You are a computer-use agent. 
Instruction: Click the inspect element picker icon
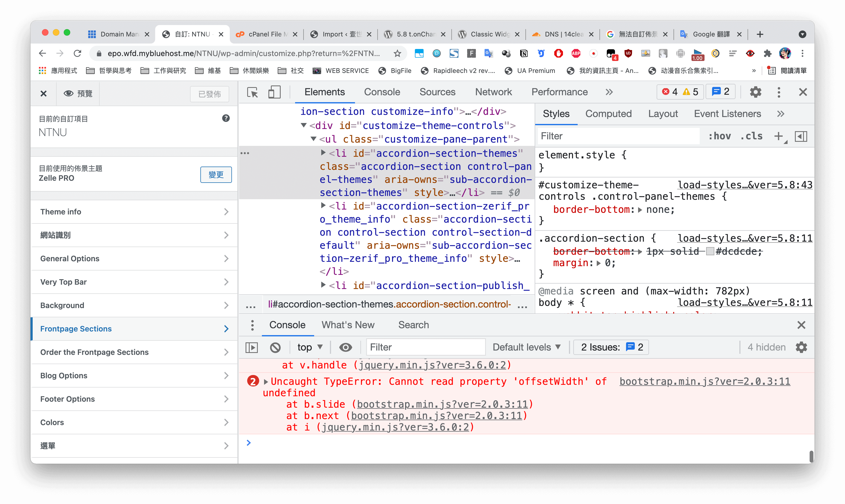[253, 92]
